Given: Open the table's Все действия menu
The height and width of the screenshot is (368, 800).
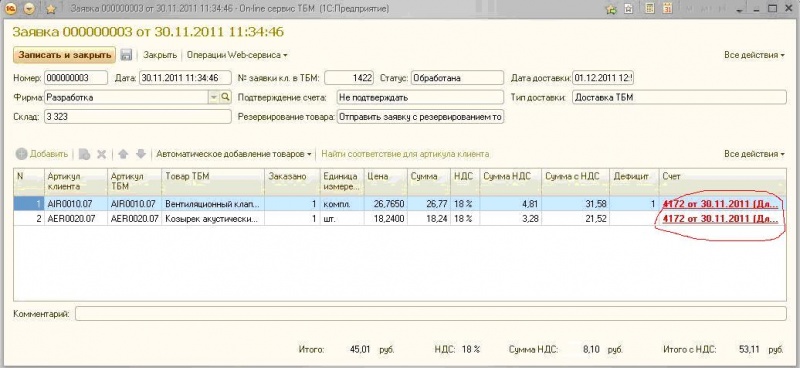Looking at the screenshot, I should point(754,154).
